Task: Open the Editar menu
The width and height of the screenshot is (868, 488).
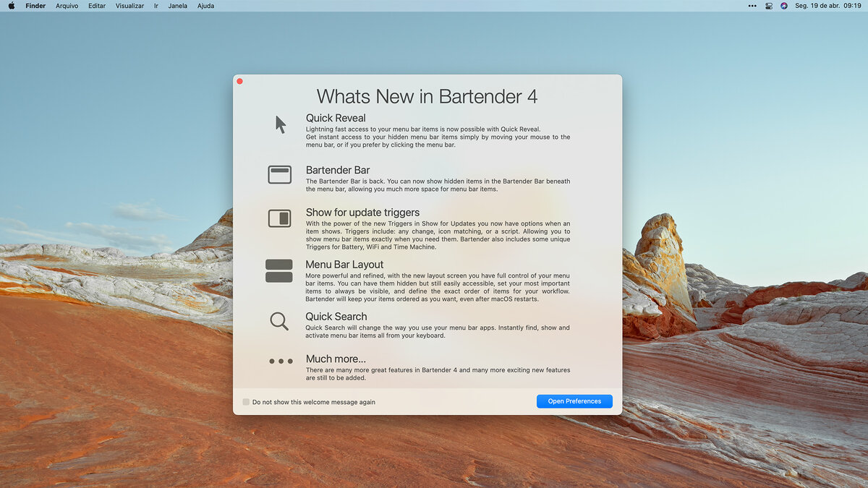Action: (x=97, y=6)
